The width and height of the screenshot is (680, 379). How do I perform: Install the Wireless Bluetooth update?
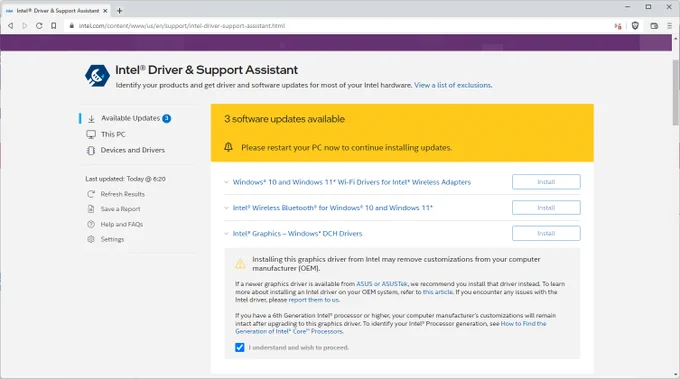pos(546,208)
